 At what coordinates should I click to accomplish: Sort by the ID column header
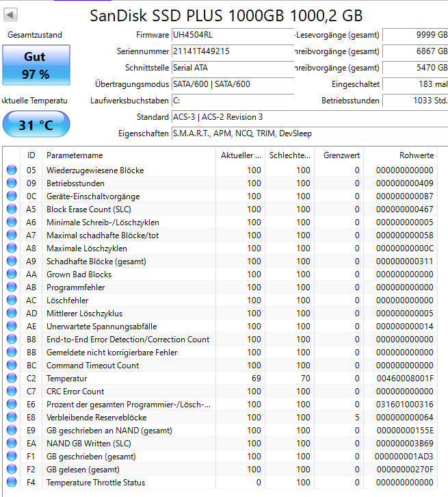click(x=31, y=155)
